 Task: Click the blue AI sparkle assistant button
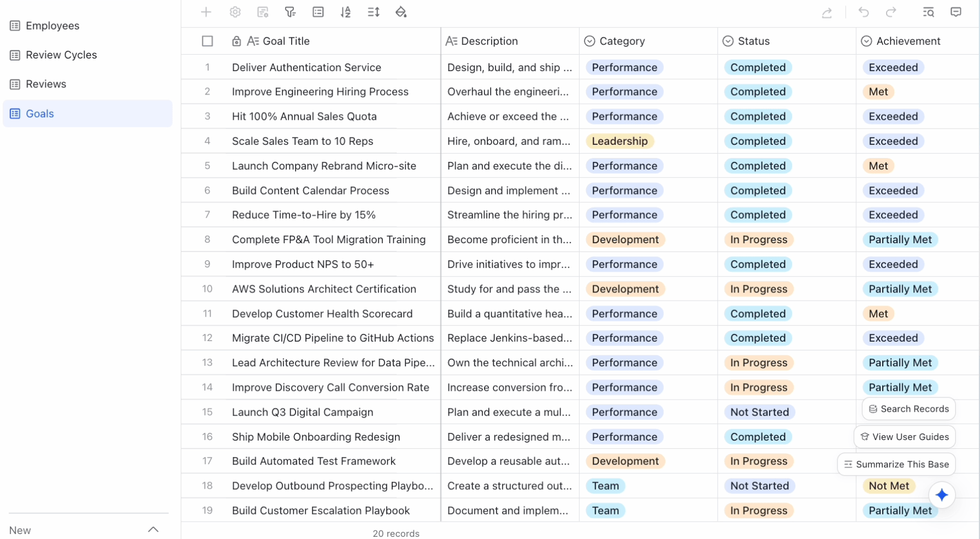[942, 495]
